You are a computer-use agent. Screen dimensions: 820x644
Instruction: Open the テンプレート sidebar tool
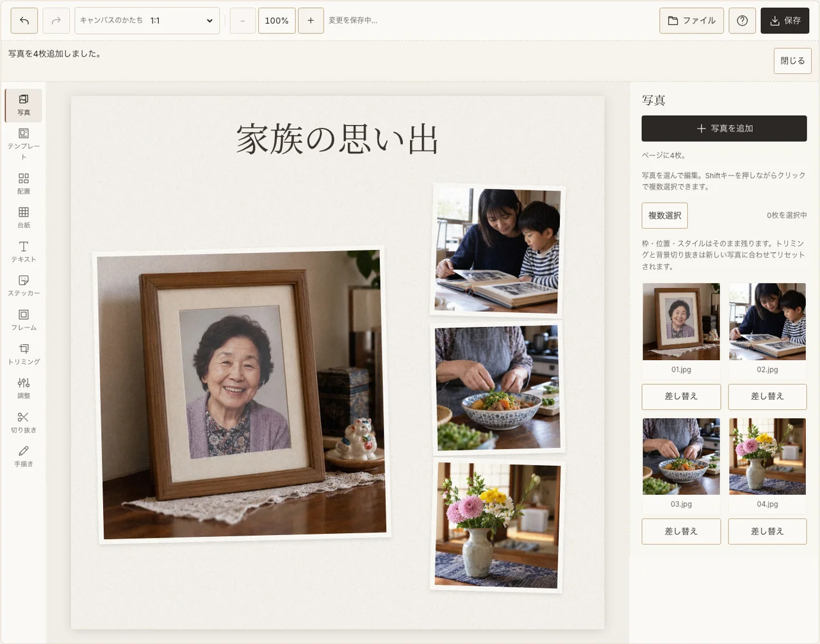(x=24, y=144)
